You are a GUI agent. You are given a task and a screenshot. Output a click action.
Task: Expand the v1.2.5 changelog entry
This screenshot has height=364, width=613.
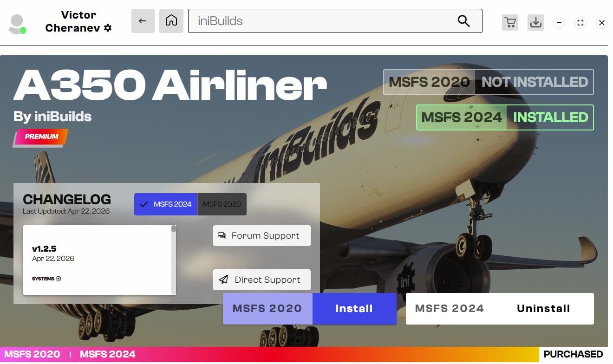[44, 249]
